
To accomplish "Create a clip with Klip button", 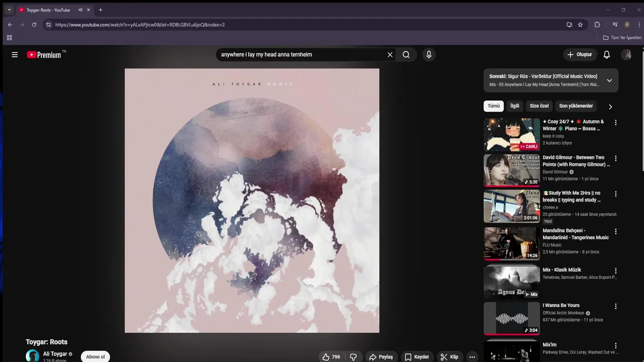I will pyautogui.click(x=449, y=357).
